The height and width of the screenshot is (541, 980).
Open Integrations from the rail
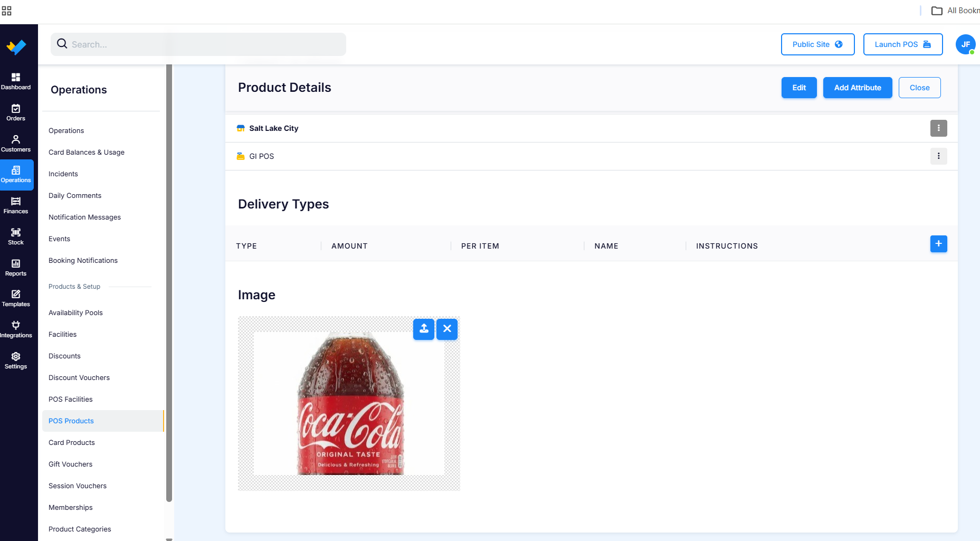coord(16,330)
